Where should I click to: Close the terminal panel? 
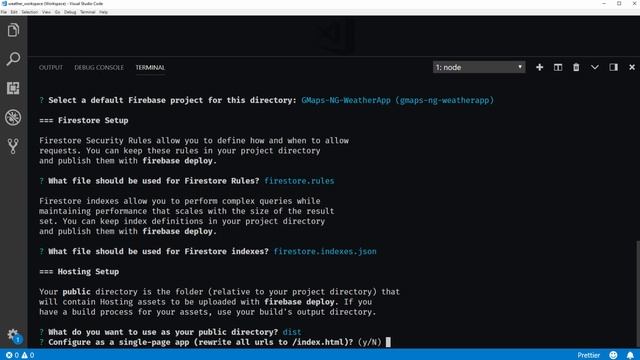632,67
